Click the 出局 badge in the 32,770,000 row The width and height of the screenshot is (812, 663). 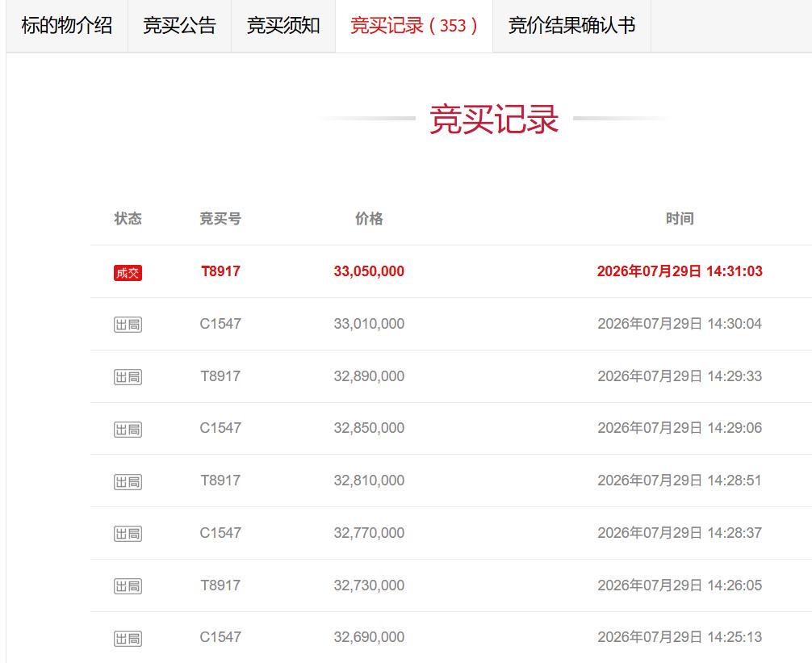click(128, 534)
